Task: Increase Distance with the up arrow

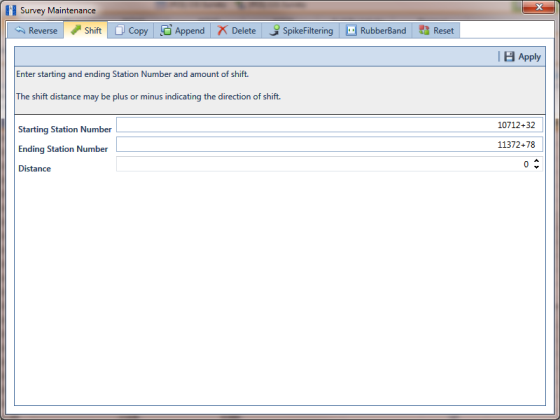Action: [536, 161]
